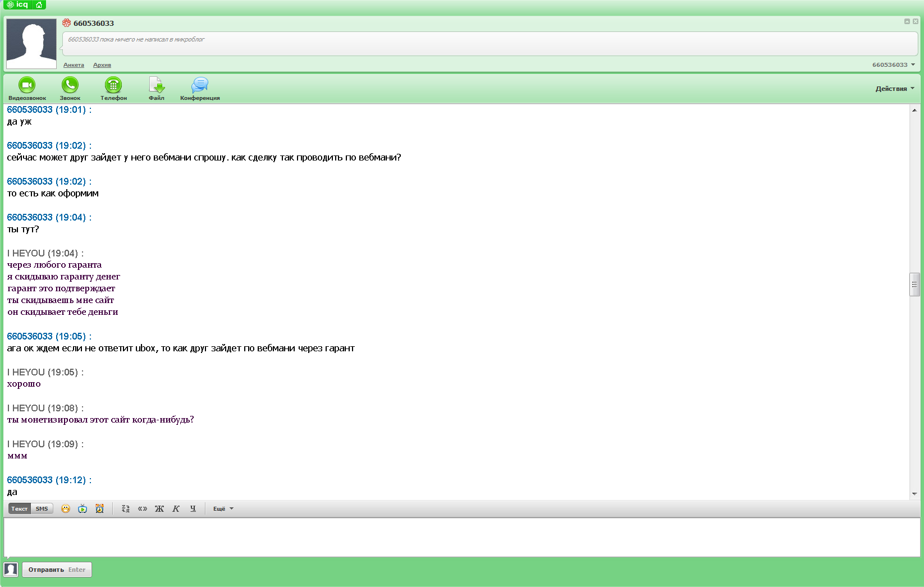Screen dimensions: 924x587
Task: Click the message 'хорошо'
Action: pos(24,384)
